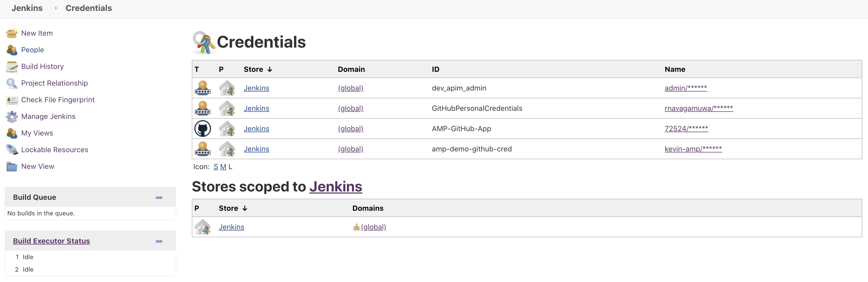Click the (global) link in GitHubPersonalCredentials row
Image resolution: width=868 pixels, height=282 pixels.
pos(350,108)
